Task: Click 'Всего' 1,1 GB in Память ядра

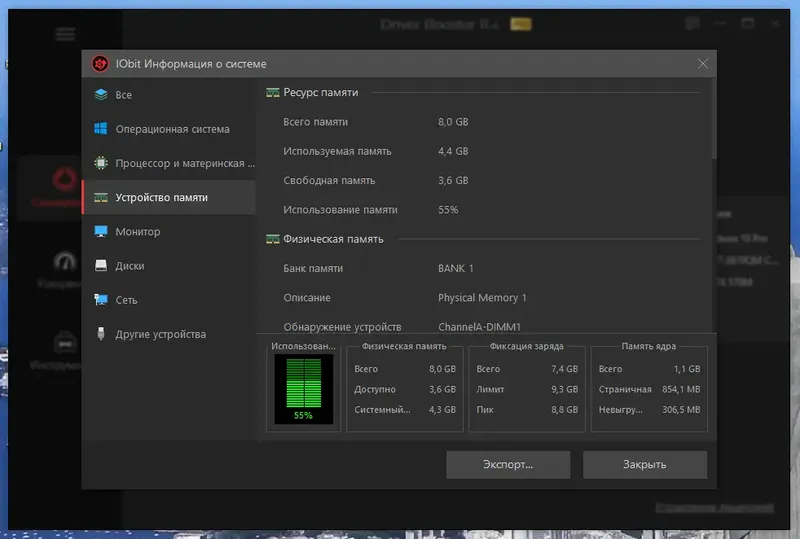Action: pyautogui.click(x=649, y=369)
